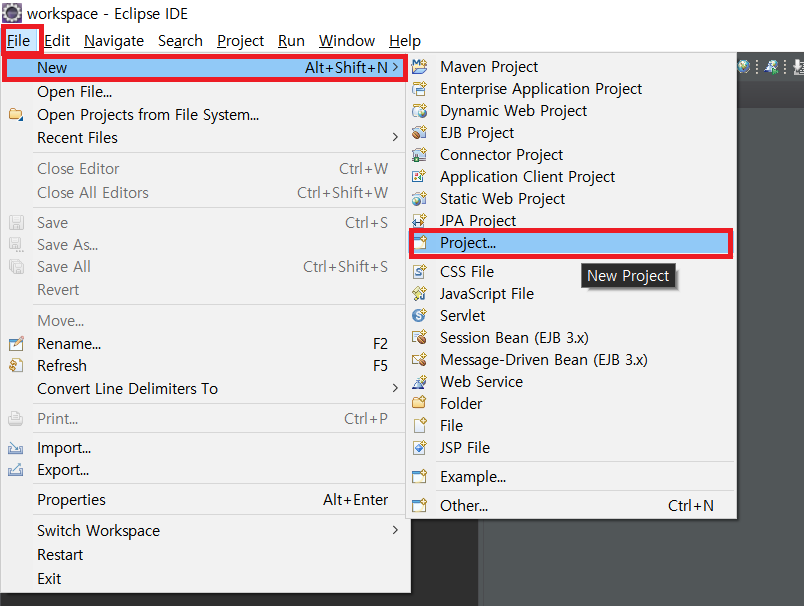
Task: Click the Export icon
Action: (16, 470)
